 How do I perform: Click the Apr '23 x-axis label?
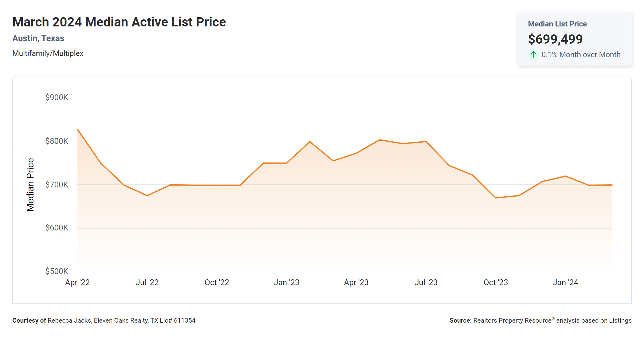coord(356,282)
